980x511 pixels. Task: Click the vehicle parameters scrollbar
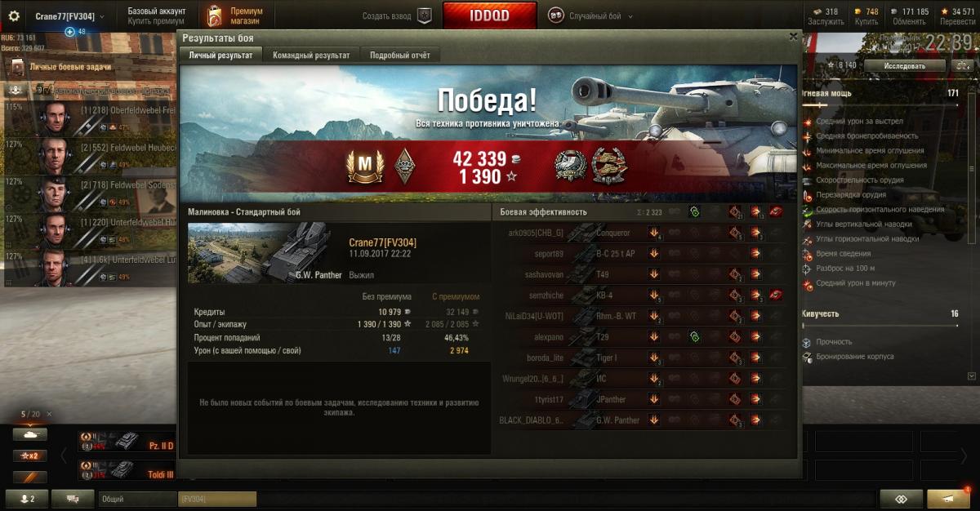(x=970, y=229)
